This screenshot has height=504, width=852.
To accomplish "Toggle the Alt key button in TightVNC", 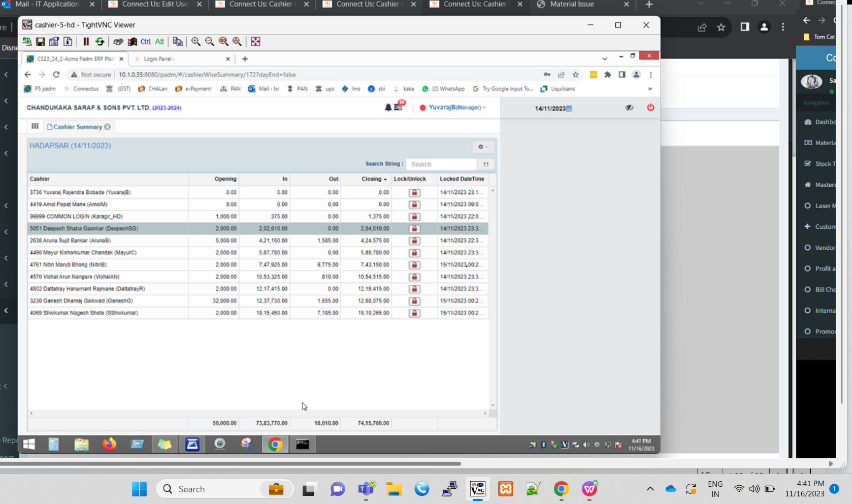I will point(159,42).
